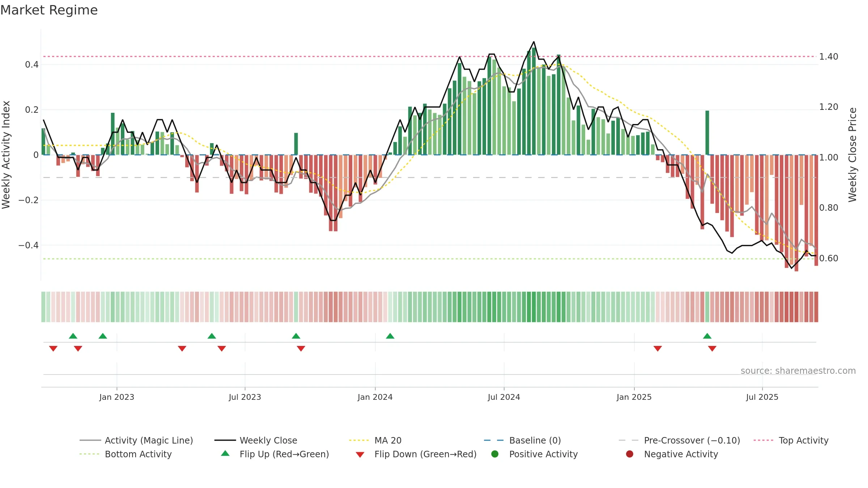Toggle the Activity (Magic Line) legend entry

(136, 440)
